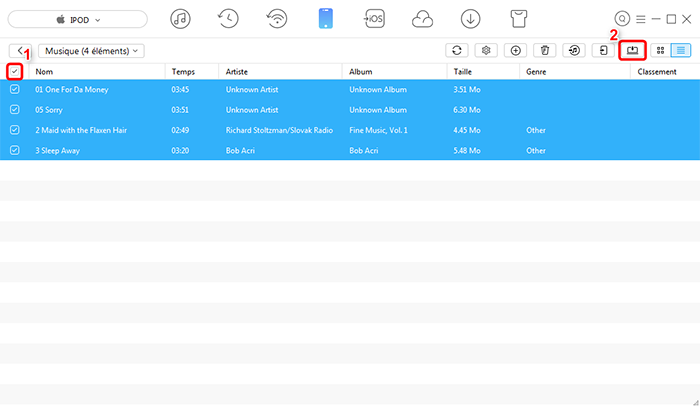Image resolution: width=700 pixels, height=407 pixels.
Task: Click the send to iTunes icon
Action: point(574,50)
